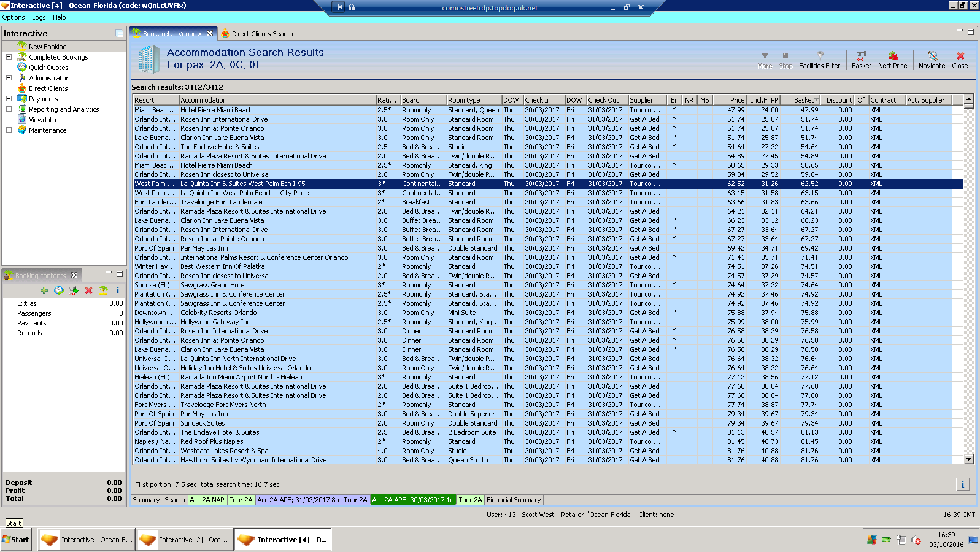Show Nett Price for results
This screenshot has width=980, height=552.
(892, 60)
